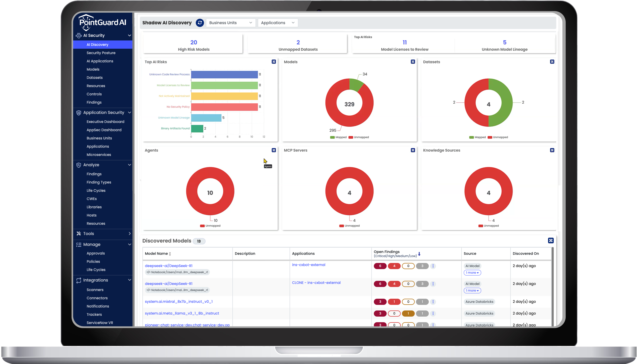Click the Analyze shield icon in sidebar
Viewport: 637px width, 364px height.
pos(79,165)
